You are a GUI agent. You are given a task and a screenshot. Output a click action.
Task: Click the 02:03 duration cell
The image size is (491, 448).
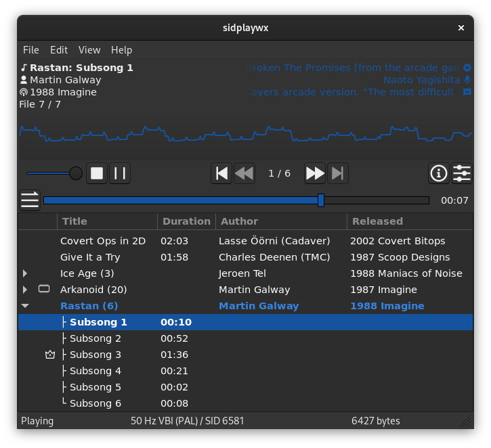point(175,241)
